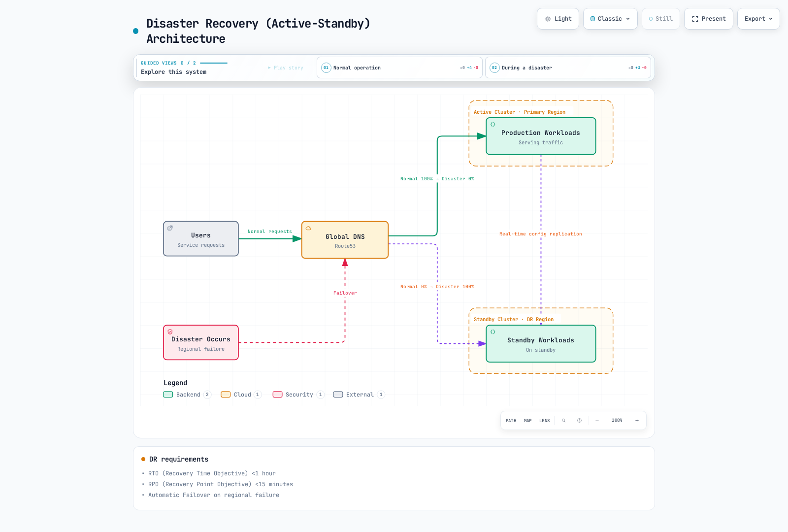Click the green Backend color swatch
The image size is (788, 532).
[x=168, y=395]
